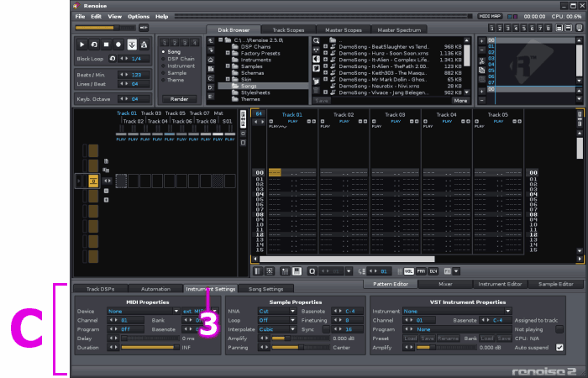Enable record mode with the round Record button
588x378 pixels.
[x=118, y=45]
